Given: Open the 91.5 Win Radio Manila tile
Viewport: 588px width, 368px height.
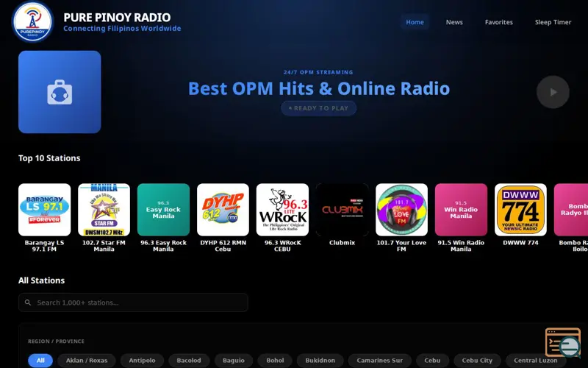Looking at the screenshot, I should [x=461, y=210].
